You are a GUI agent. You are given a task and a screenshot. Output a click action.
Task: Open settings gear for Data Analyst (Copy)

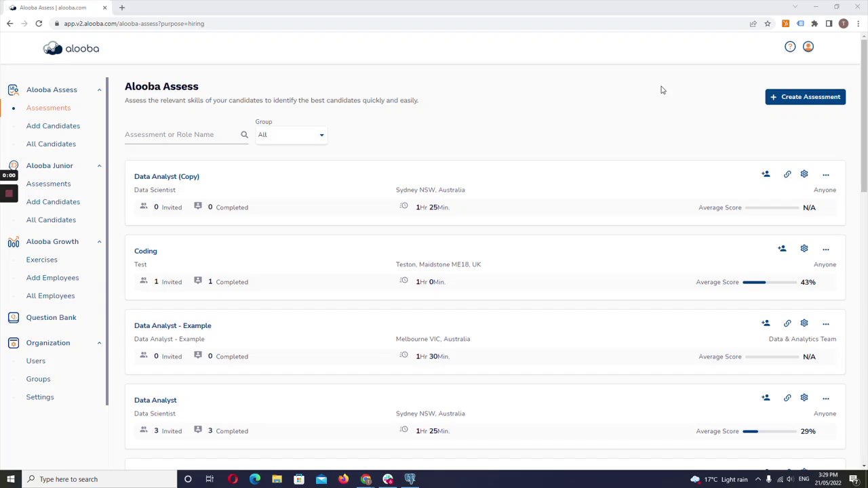[804, 174]
